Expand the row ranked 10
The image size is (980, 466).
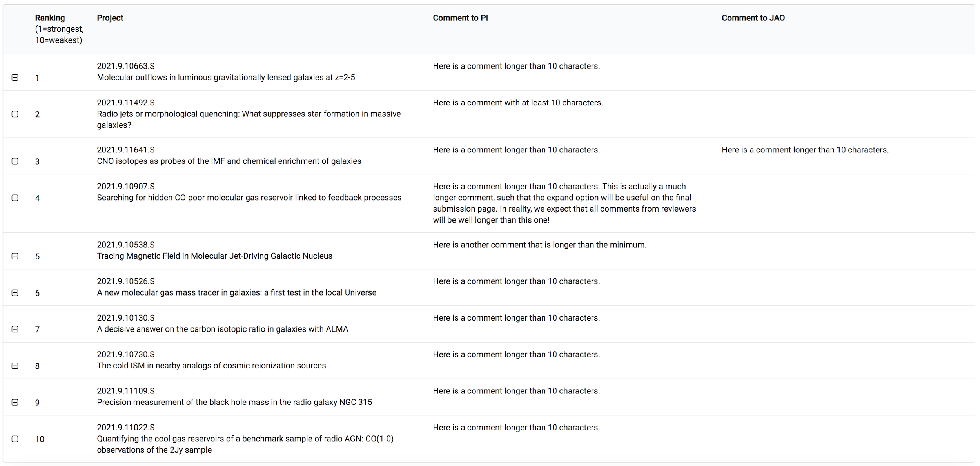point(15,439)
